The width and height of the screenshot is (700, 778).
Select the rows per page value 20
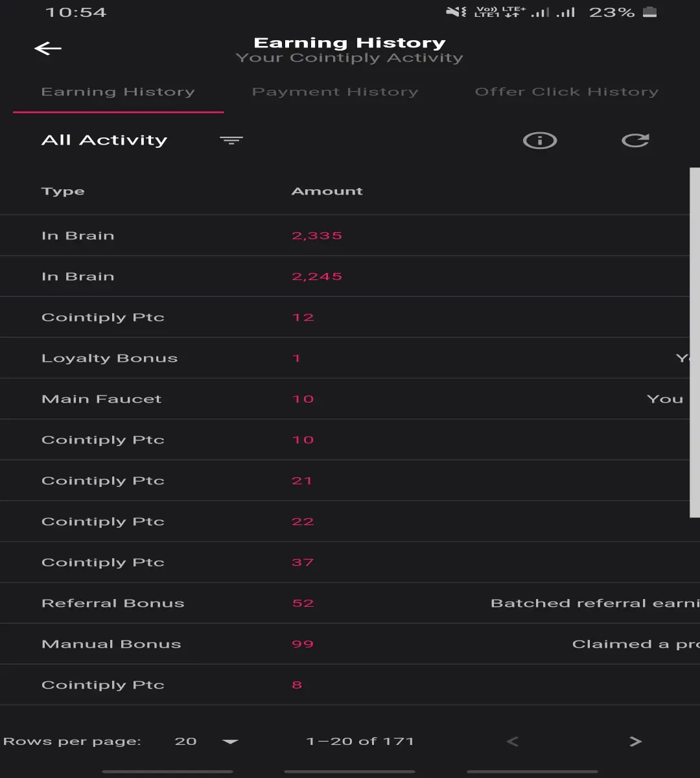[x=185, y=741]
